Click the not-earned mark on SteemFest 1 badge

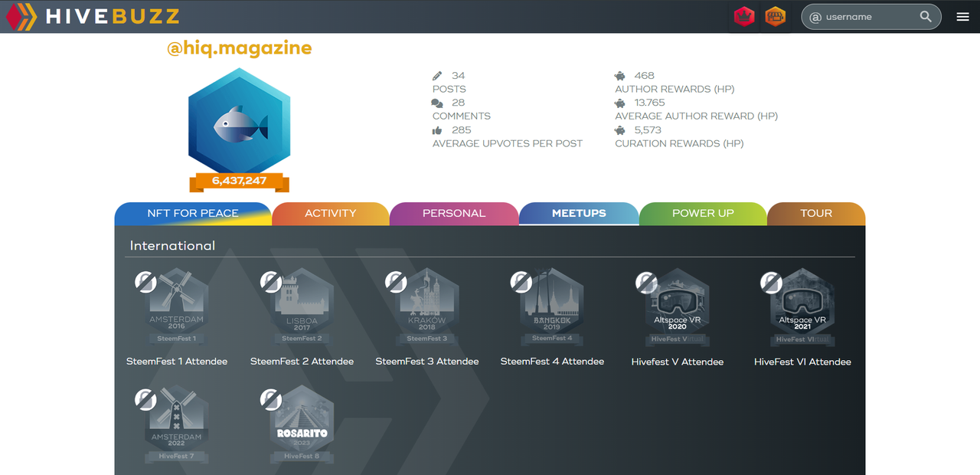click(145, 282)
